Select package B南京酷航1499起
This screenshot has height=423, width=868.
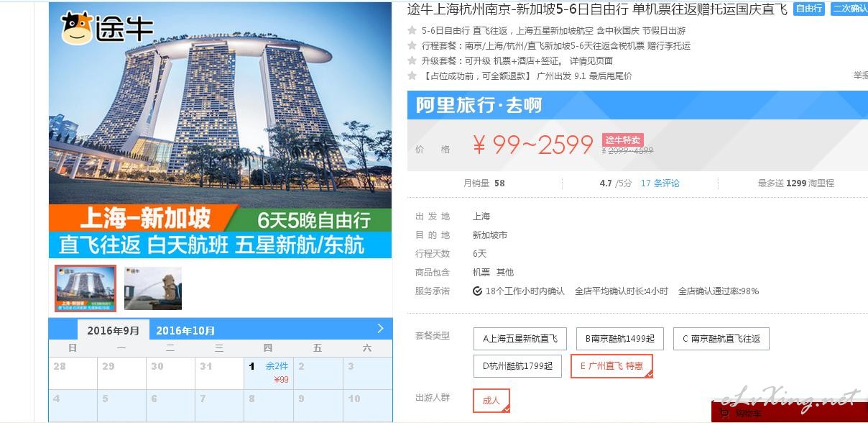click(x=620, y=339)
